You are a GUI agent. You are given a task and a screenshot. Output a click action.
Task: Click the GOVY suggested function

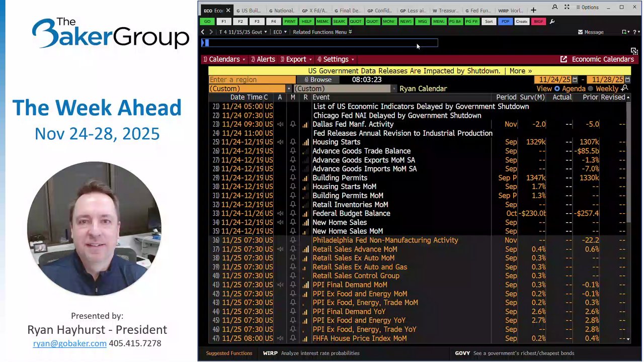point(514,353)
